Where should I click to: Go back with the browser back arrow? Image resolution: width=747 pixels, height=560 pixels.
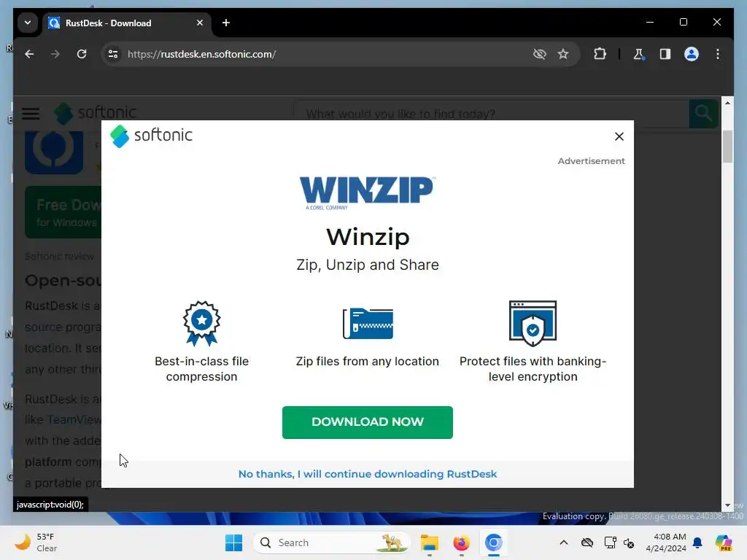click(x=29, y=54)
